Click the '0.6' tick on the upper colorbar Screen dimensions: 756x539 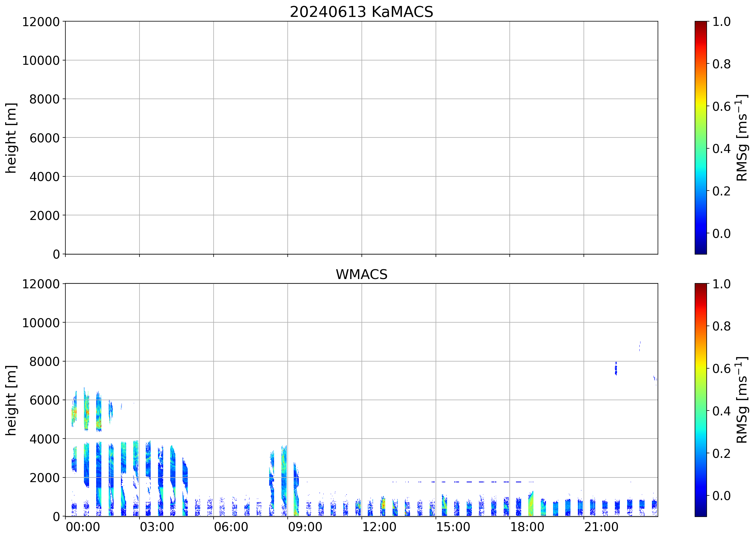point(721,106)
